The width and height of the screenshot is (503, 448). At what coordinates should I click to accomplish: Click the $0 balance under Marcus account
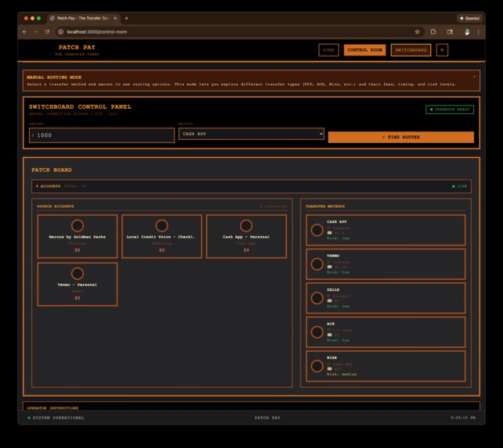(x=77, y=250)
